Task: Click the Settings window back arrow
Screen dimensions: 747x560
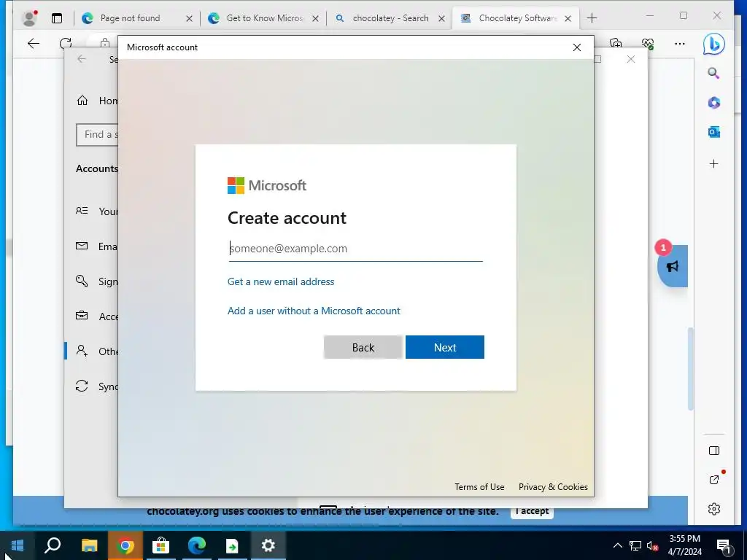Action: tap(82, 58)
